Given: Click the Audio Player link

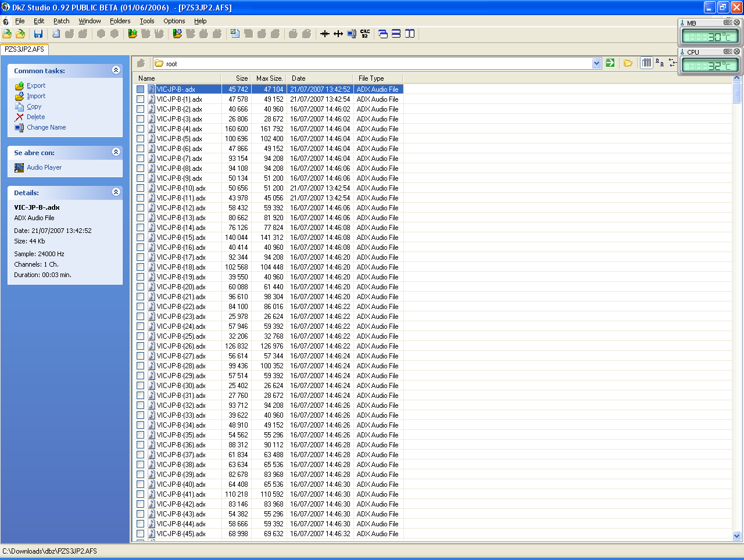Looking at the screenshot, I should pos(44,167).
